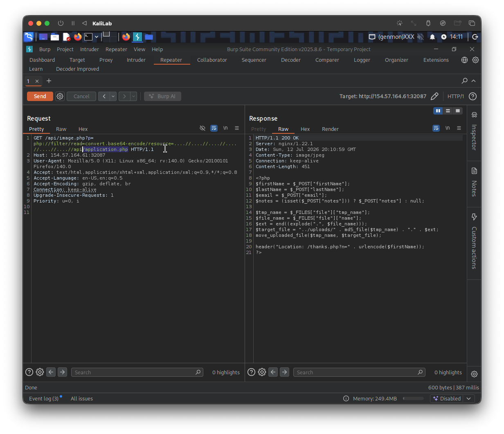Expand the back history dropdown arrow
Viewport: 504px width, 434px height.
[x=113, y=96]
